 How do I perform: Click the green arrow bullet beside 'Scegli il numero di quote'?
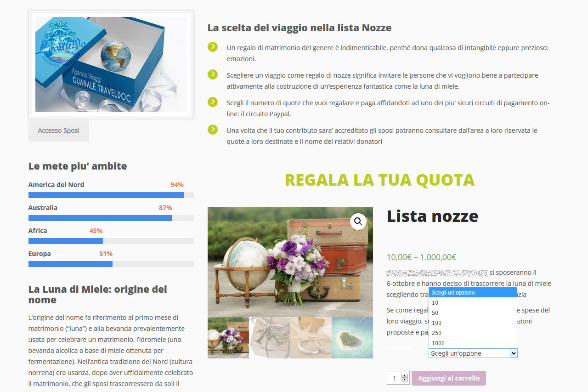pos(213,102)
